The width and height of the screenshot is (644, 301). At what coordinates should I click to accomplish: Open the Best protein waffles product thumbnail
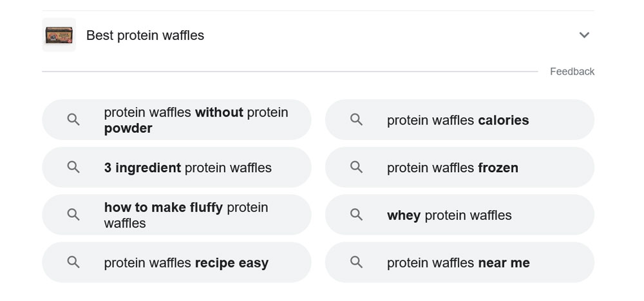pos(59,35)
